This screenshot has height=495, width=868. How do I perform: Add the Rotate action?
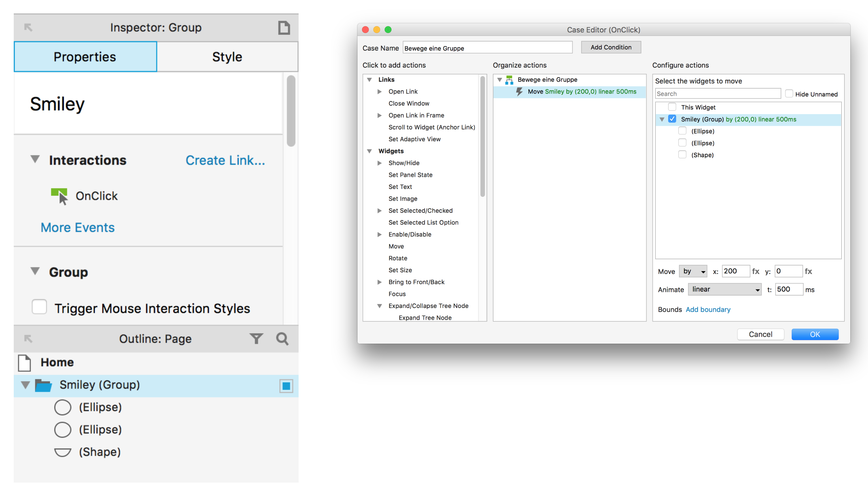(398, 258)
